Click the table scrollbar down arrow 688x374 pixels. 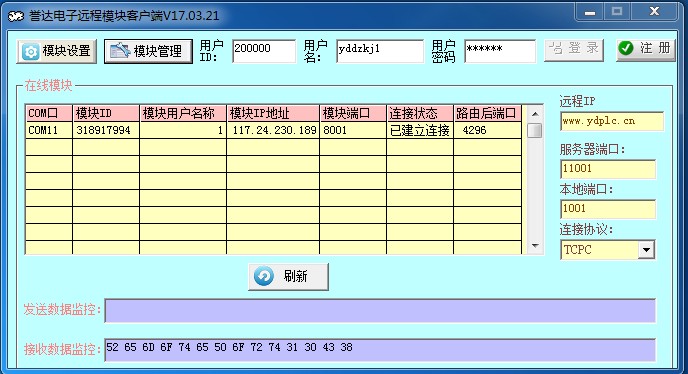click(535, 246)
